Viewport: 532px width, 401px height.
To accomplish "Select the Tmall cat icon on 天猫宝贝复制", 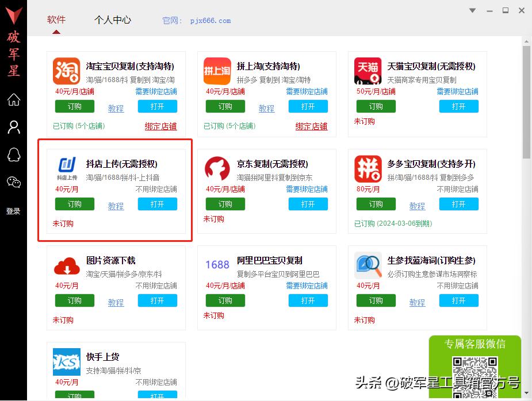I will pyautogui.click(x=367, y=70).
